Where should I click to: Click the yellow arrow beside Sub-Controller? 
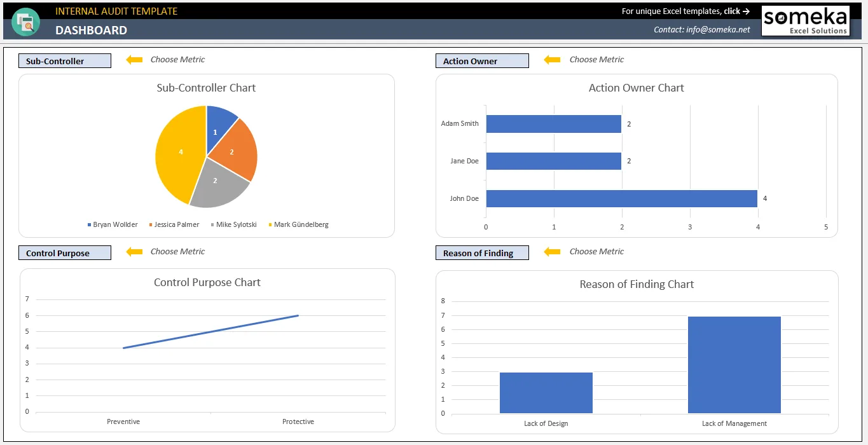(134, 60)
